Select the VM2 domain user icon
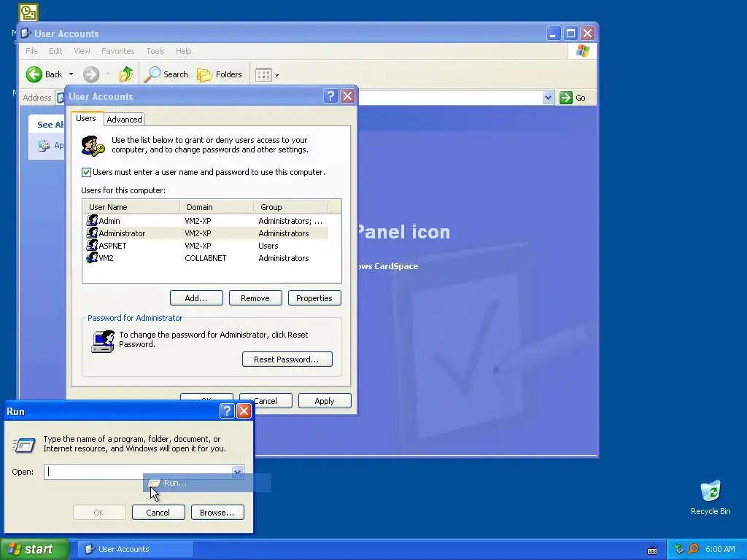Image resolution: width=747 pixels, height=560 pixels. 92,258
